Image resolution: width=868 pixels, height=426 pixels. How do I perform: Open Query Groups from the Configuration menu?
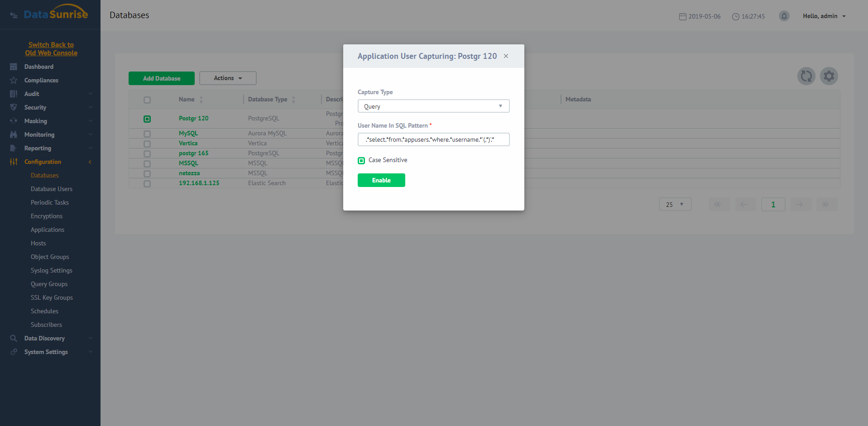[49, 284]
